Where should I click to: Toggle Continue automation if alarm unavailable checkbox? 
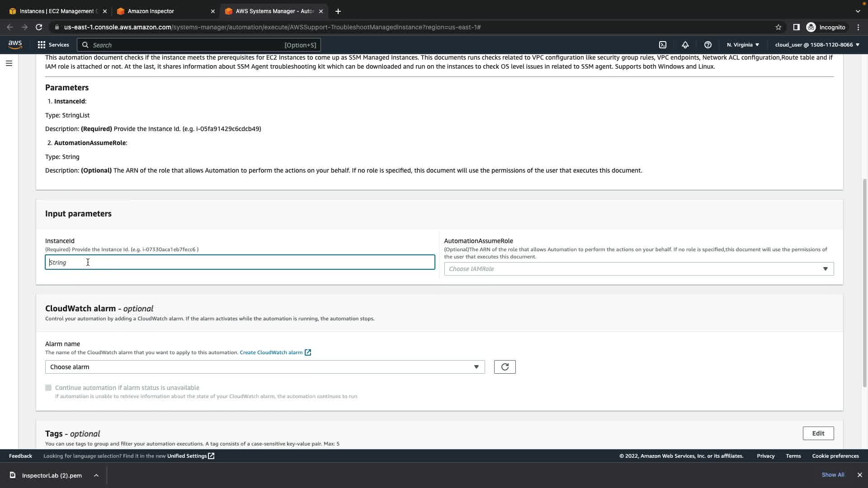tap(48, 388)
